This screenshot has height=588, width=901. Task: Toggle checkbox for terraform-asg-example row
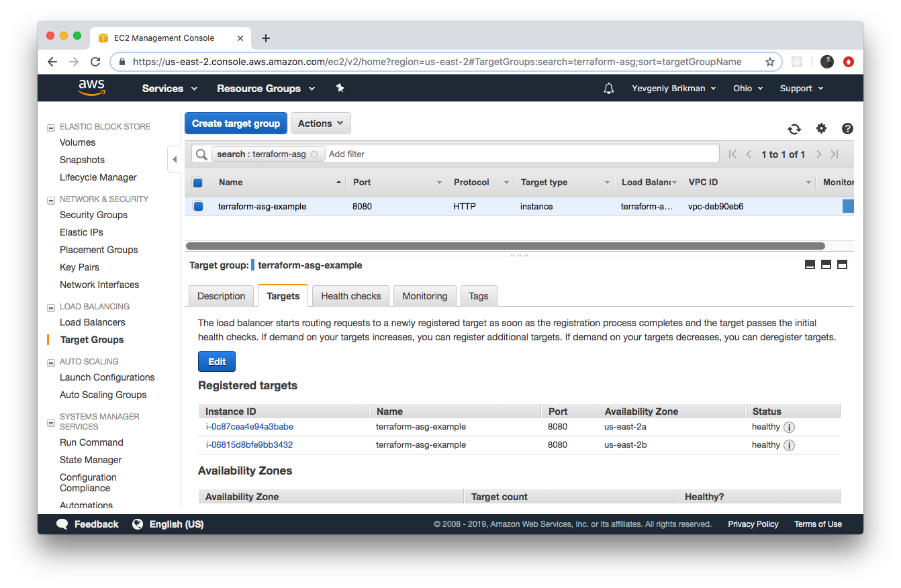click(x=198, y=207)
